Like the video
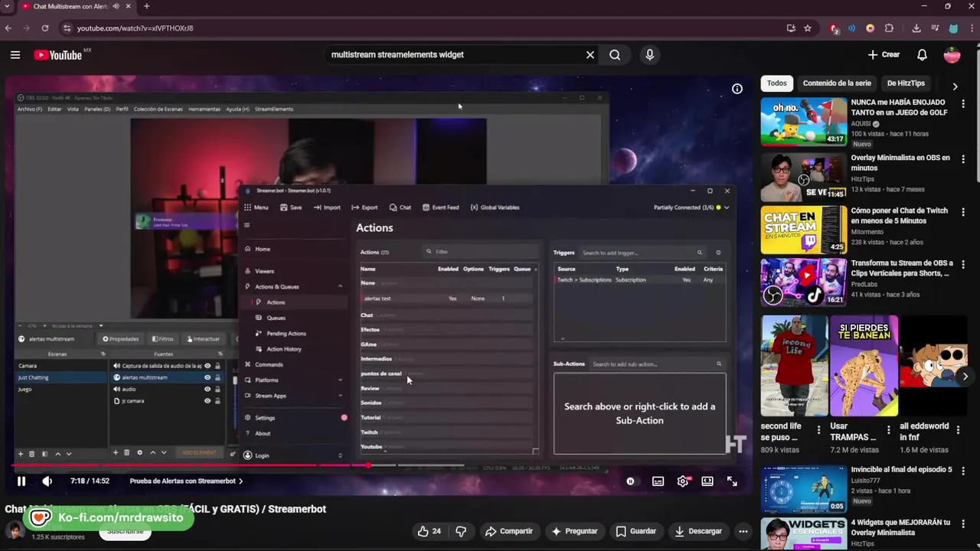The image size is (980, 551). (430, 531)
